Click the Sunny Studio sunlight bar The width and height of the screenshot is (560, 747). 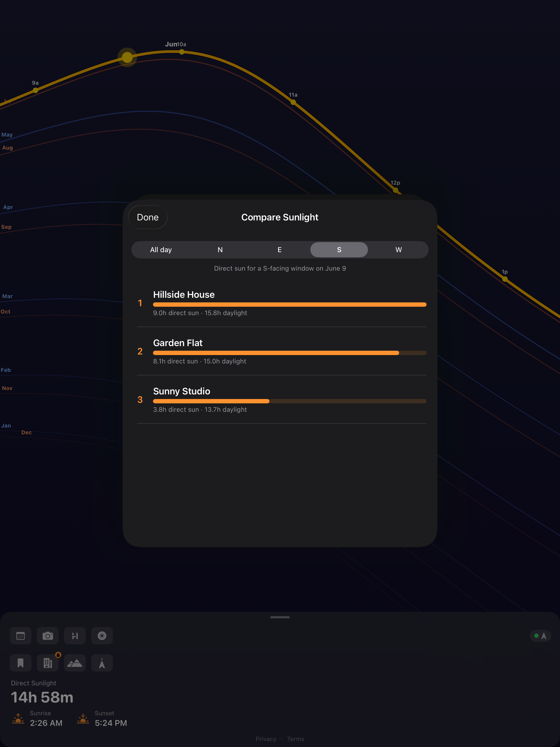(x=289, y=401)
